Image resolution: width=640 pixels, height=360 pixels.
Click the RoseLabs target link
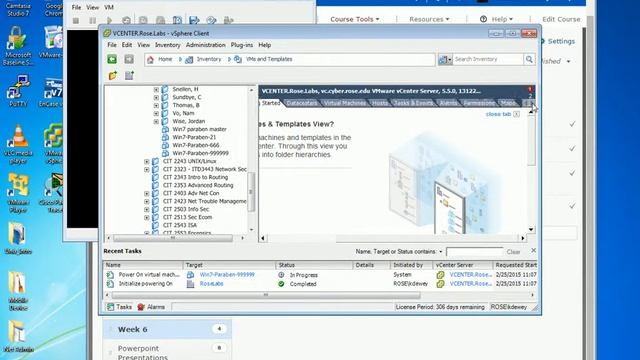tap(211, 284)
